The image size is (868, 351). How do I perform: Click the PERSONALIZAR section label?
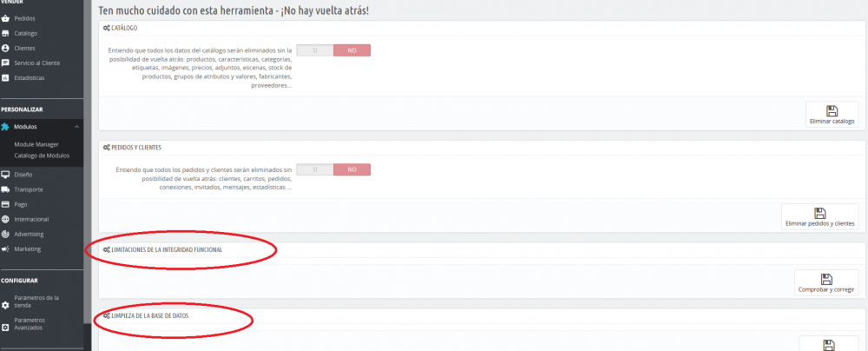(x=22, y=109)
